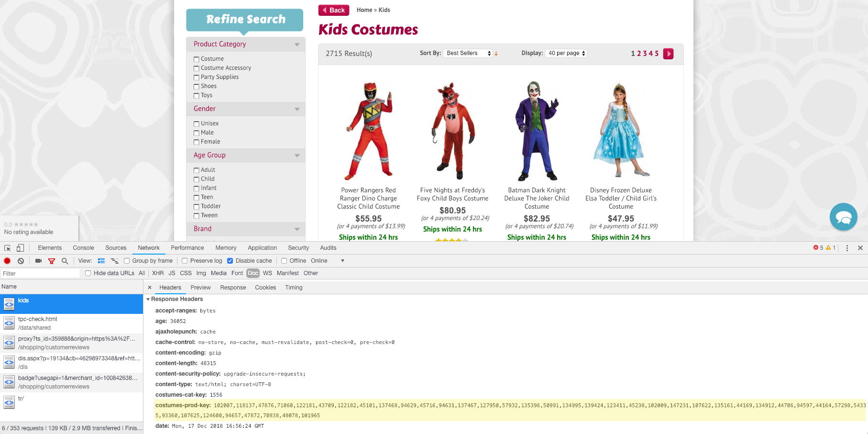The height and width of the screenshot is (434, 868).
Task: Close the request details pane
Action: 150,288
